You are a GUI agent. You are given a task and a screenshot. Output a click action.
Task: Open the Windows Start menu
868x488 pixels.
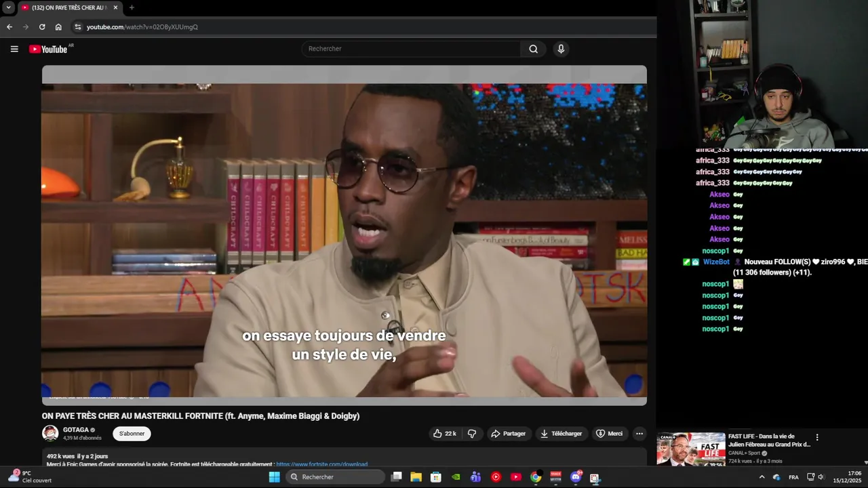[x=274, y=477]
